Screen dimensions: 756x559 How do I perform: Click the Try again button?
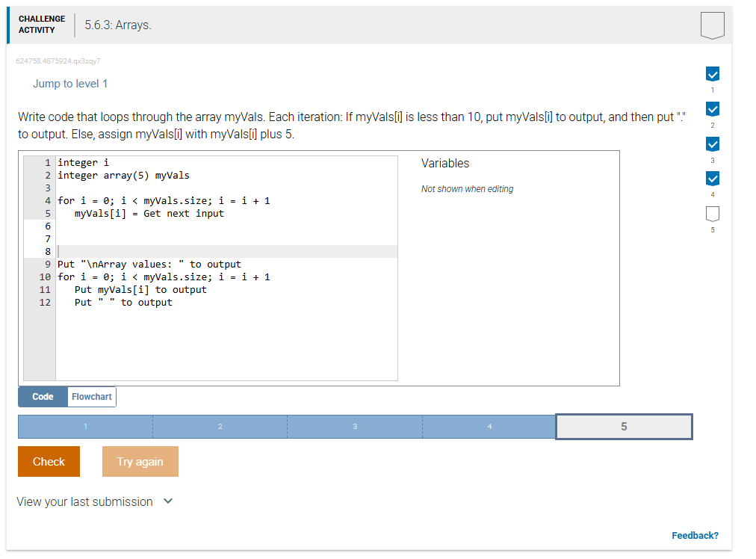pos(140,461)
